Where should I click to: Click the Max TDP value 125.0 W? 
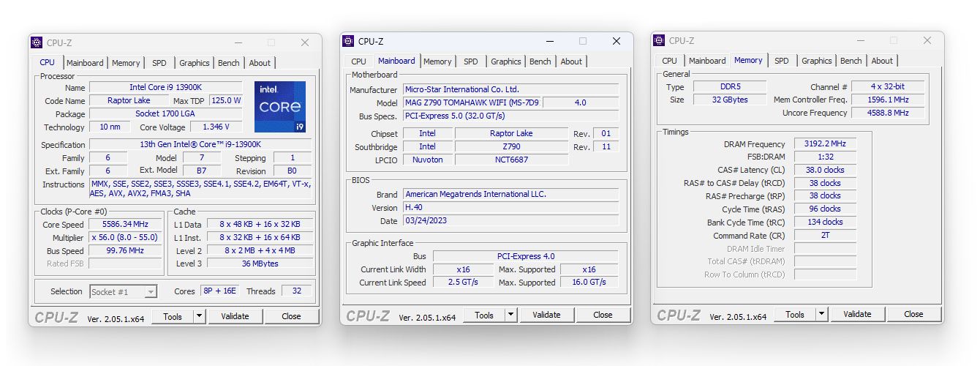(226, 101)
